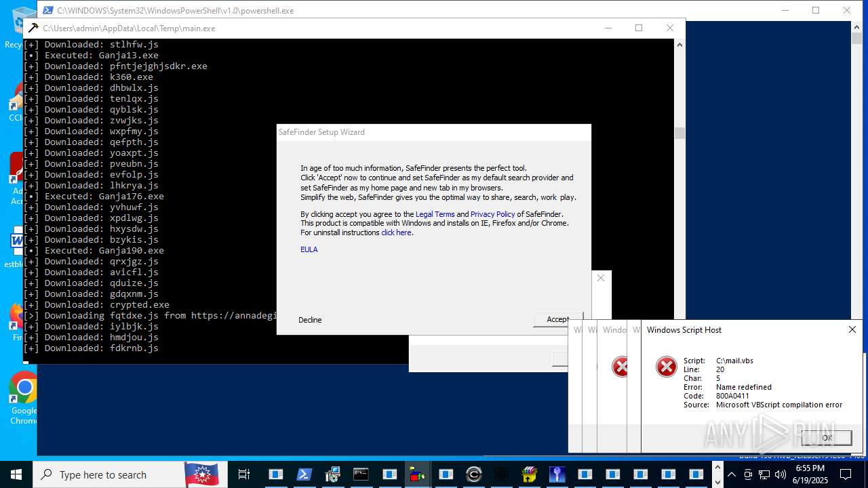Click console line 'Downloaded: crypted.exe'
This screenshot has width=868, height=488.
coord(96,305)
